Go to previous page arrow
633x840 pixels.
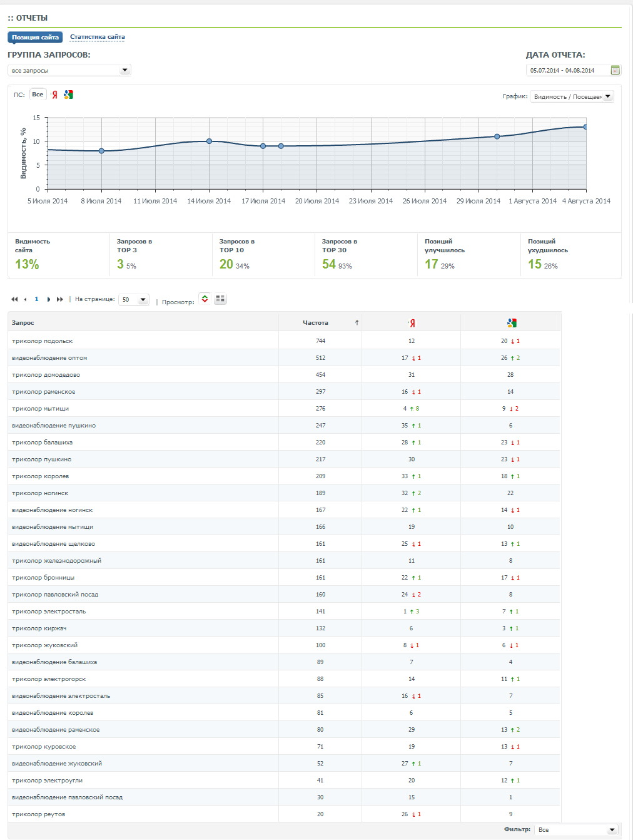pos(25,299)
